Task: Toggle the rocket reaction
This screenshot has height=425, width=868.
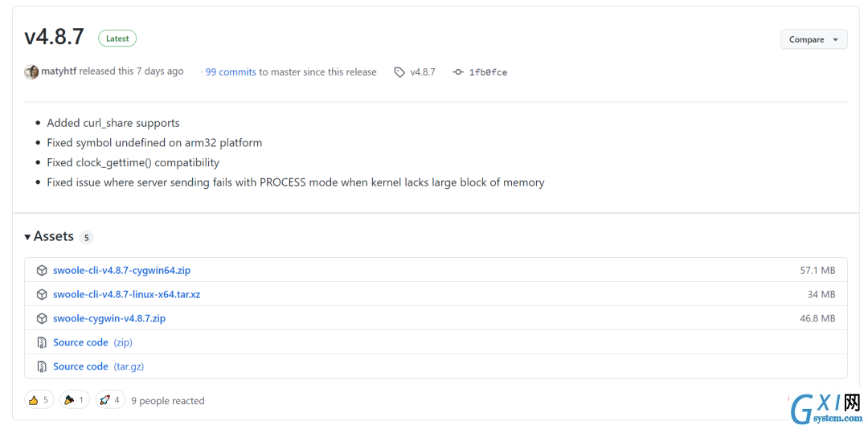Action: [x=110, y=400]
